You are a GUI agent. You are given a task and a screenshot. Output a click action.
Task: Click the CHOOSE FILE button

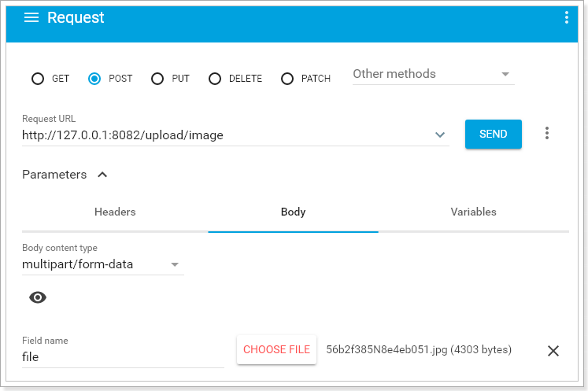point(276,350)
